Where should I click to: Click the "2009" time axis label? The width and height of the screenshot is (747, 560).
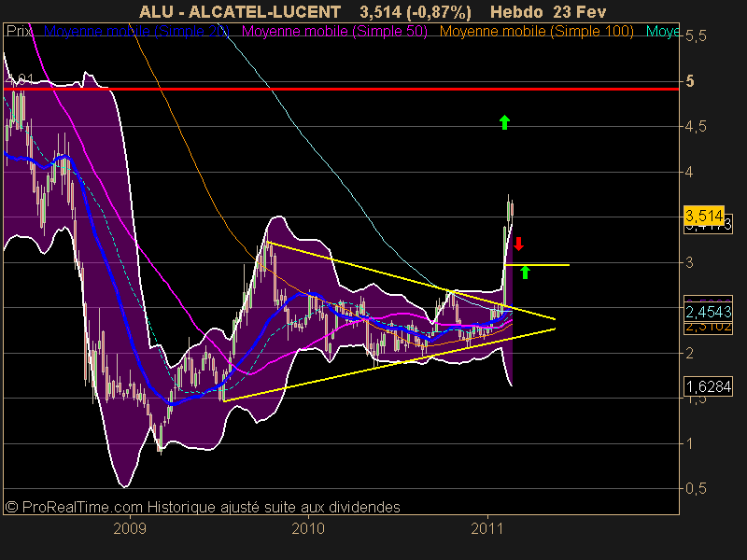click(x=130, y=528)
